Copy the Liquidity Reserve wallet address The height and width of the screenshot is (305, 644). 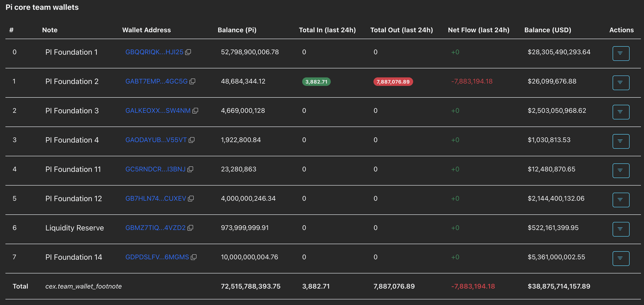190,228
